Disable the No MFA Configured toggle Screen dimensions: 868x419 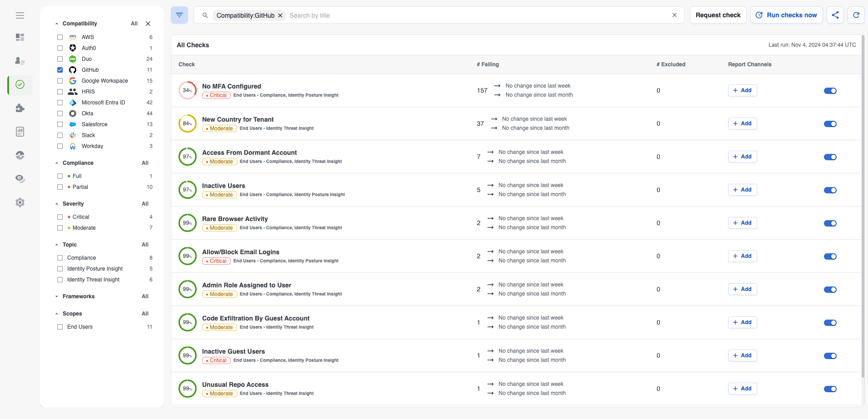point(830,91)
